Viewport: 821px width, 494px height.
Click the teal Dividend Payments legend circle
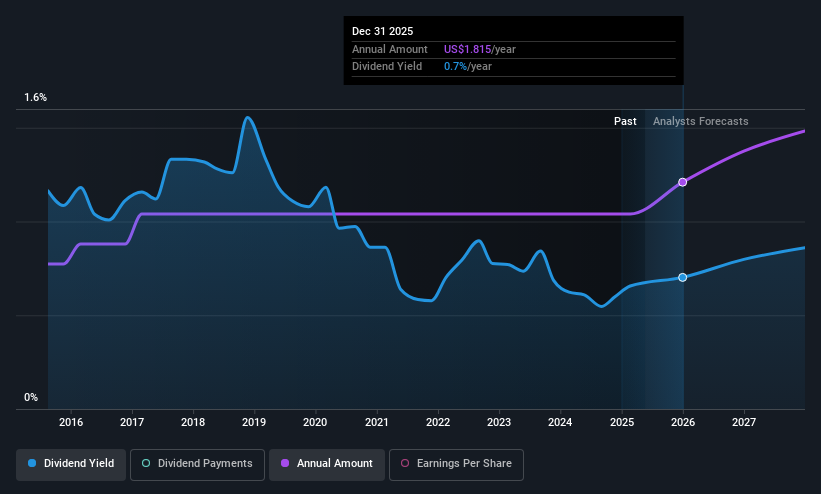coord(146,464)
